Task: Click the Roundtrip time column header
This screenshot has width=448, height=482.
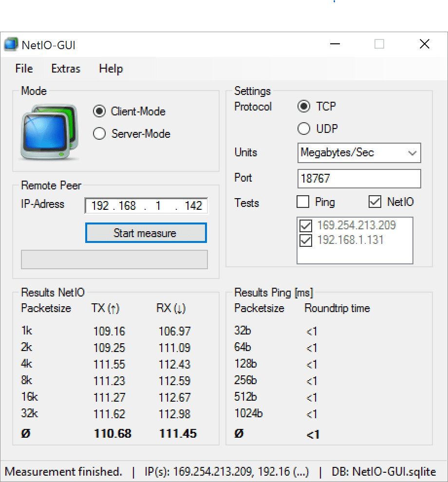Action: coord(337,308)
